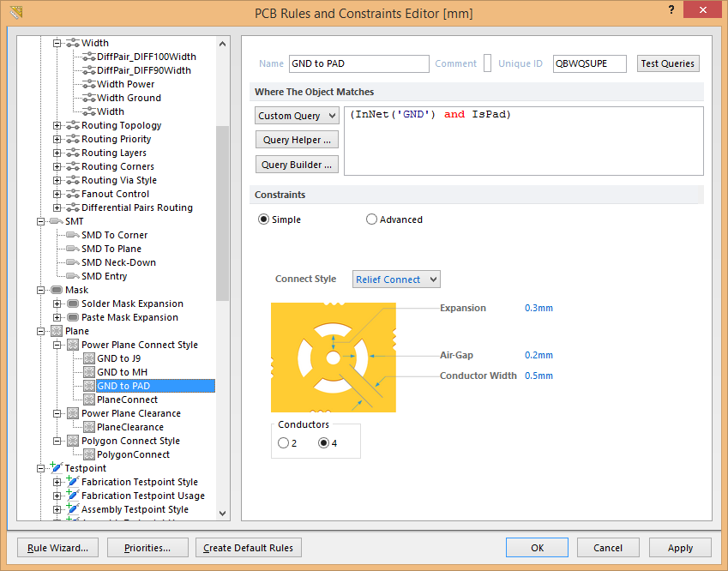Choose 4 conductors radio button
Image resolution: width=728 pixels, height=571 pixels.
coord(323,443)
